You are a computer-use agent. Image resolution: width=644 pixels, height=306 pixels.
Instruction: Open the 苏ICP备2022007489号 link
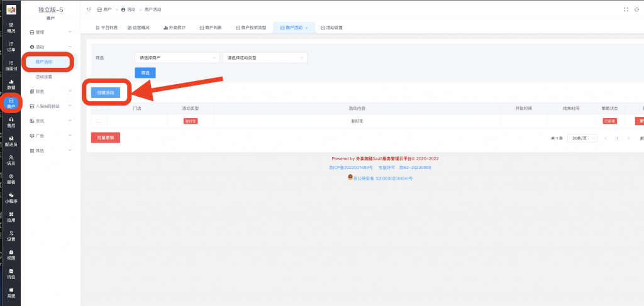[x=351, y=168]
